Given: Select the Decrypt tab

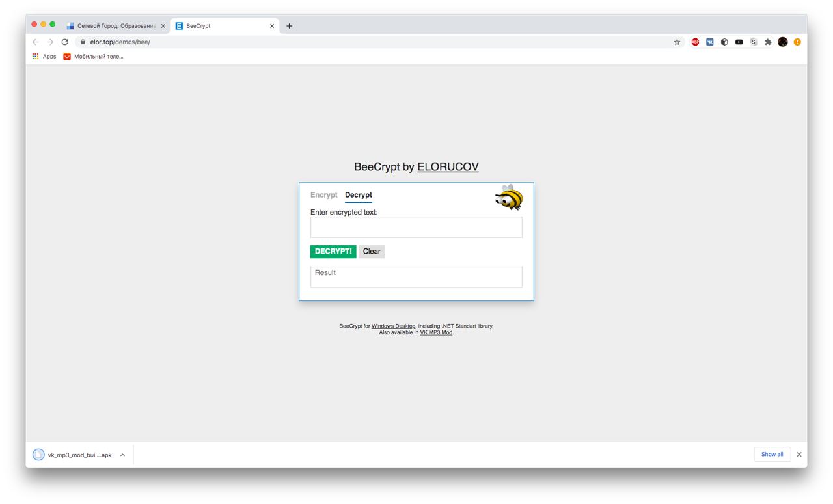Looking at the screenshot, I should 359,195.
